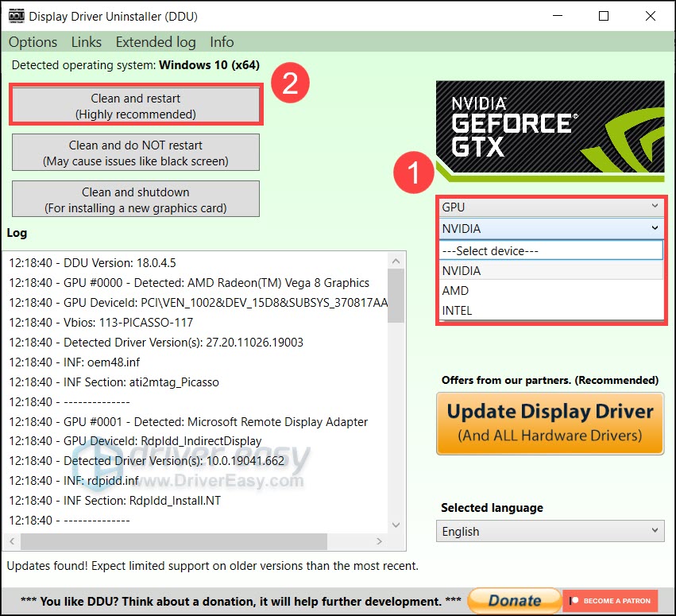Viewport: 676px width, 616px height.
Task: Click the log horizontal scrollbar thumb
Action: pyautogui.click(x=174, y=541)
